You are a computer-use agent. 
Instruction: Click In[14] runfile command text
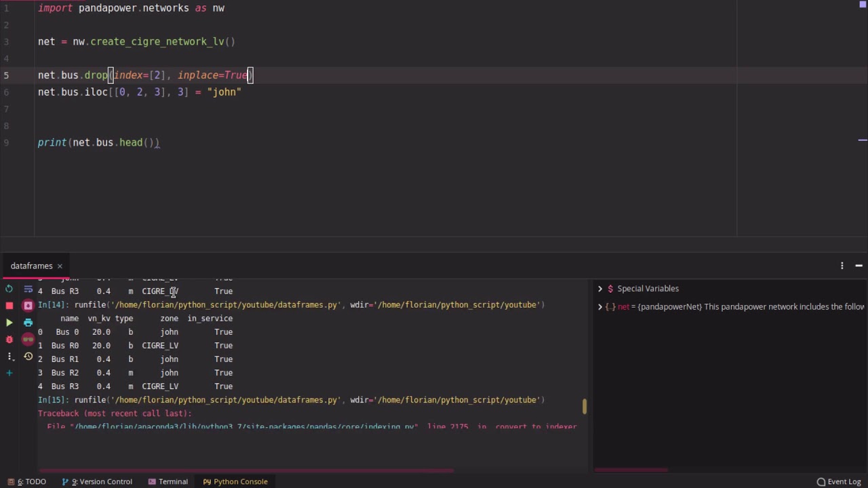(309, 305)
